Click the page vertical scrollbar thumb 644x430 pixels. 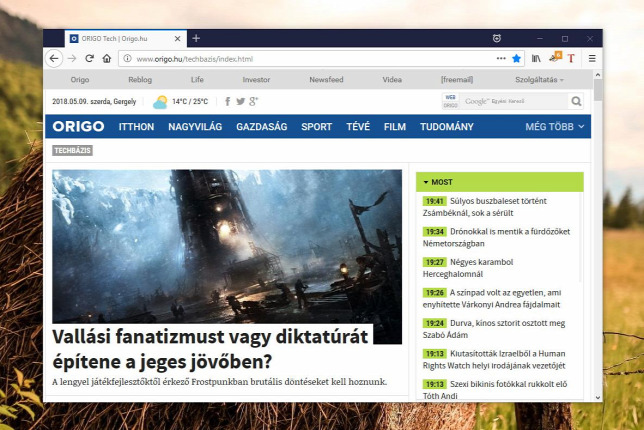click(x=598, y=90)
